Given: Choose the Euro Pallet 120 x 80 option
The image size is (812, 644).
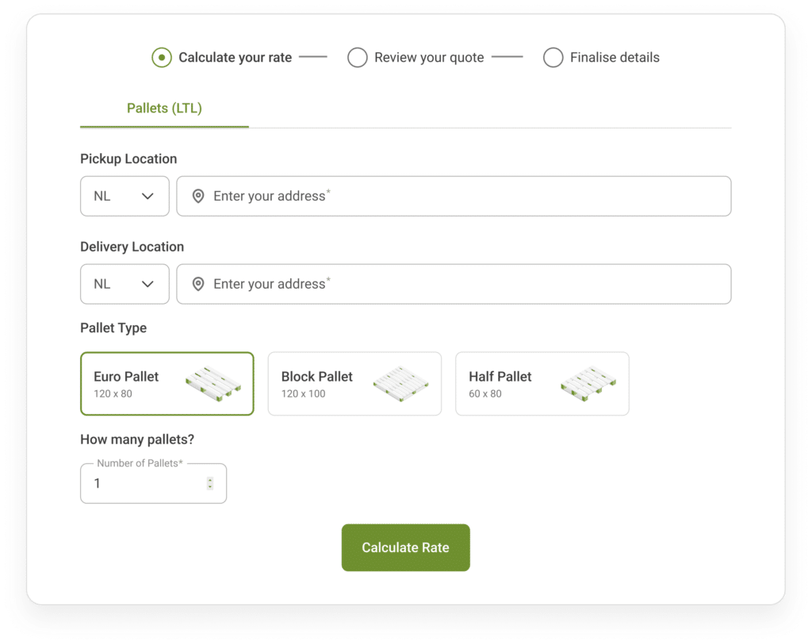Looking at the screenshot, I should tap(167, 384).
